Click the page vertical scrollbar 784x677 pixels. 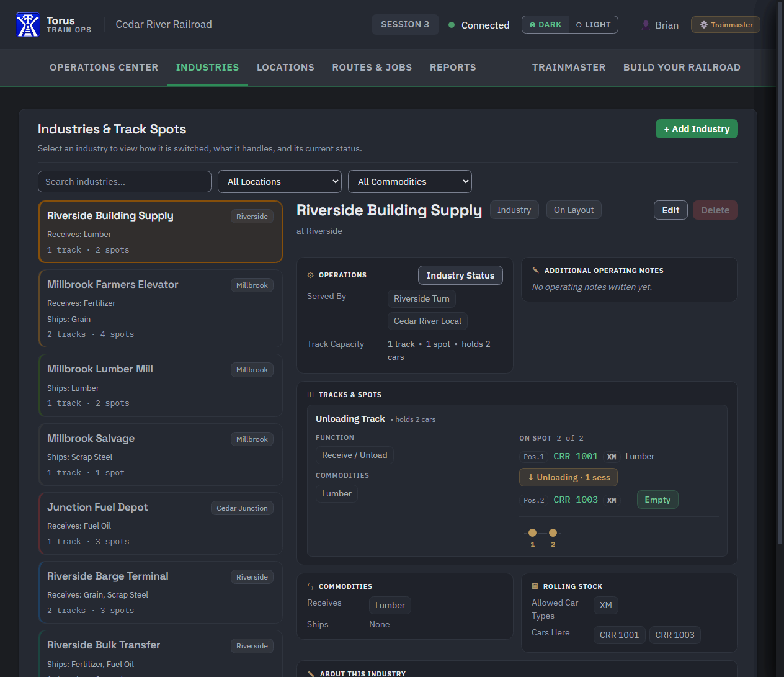780,273
